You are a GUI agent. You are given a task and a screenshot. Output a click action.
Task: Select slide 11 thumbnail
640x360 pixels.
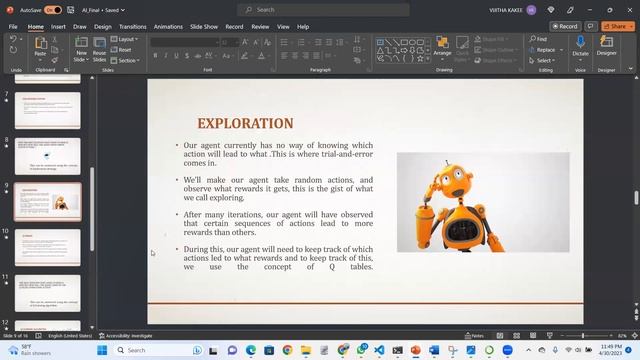(x=48, y=293)
